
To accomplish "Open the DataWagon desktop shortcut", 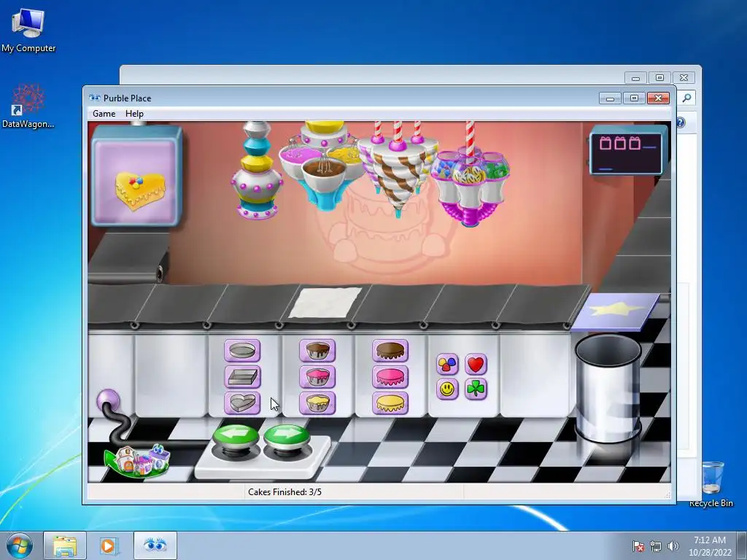I will tap(28, 106).
